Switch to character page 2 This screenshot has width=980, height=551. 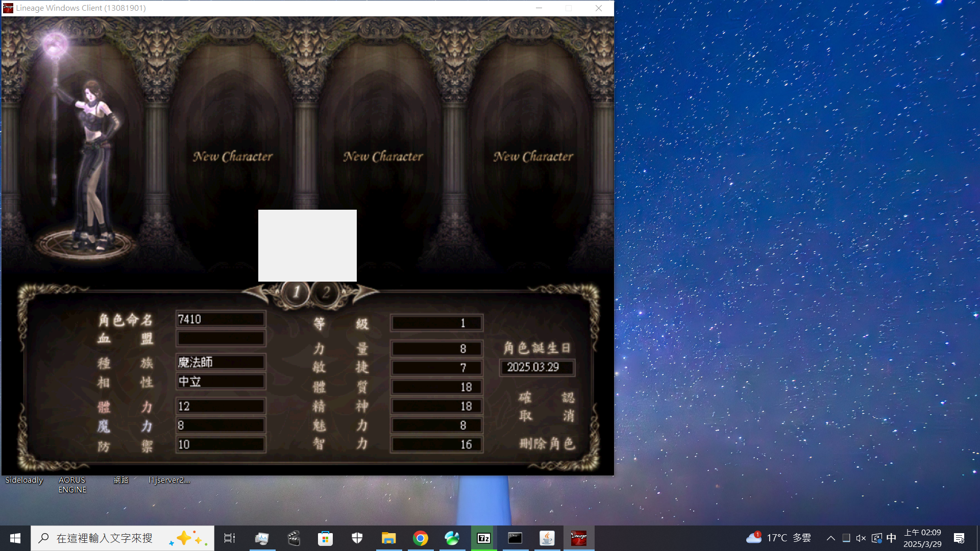click(x=326, y=293)
